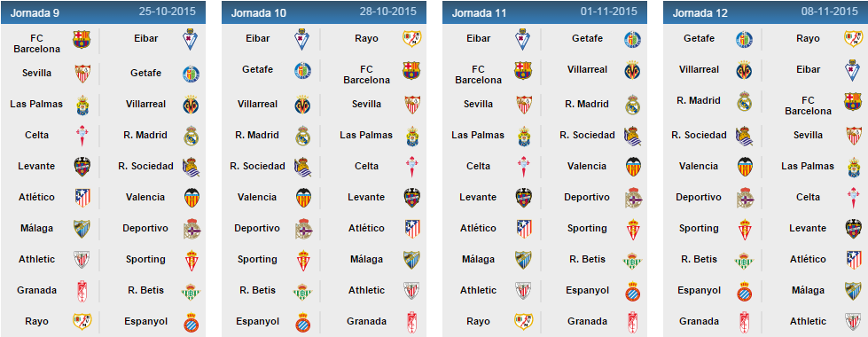Click R. Sociedad crest in Jornada 10
This screenshot has height=337, width=868.
tap(302, 166)
